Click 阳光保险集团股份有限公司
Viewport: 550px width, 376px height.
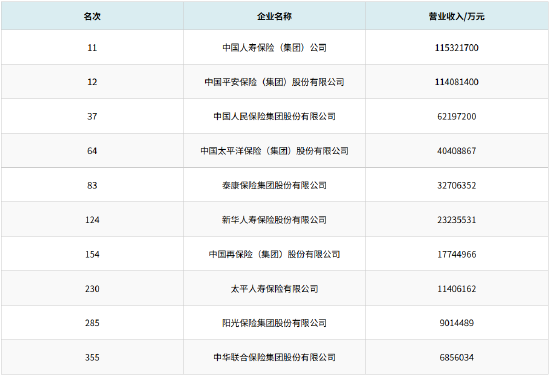click(x=274, y=322)
